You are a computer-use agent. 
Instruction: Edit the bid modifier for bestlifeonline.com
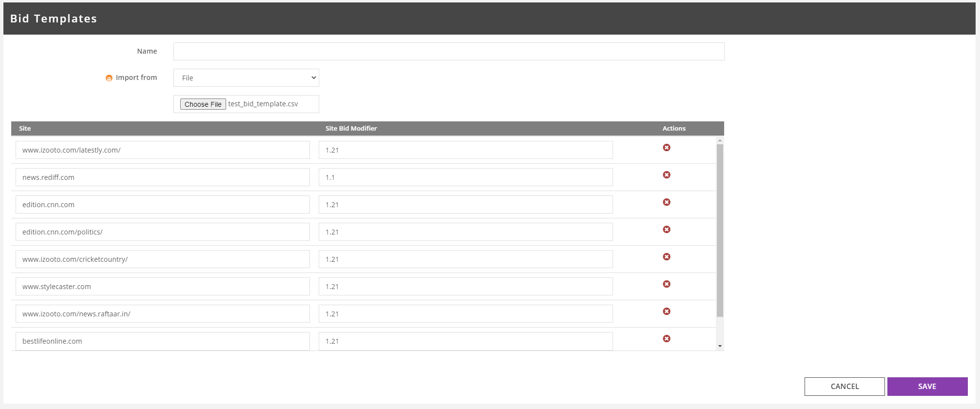tap(465, 341)
